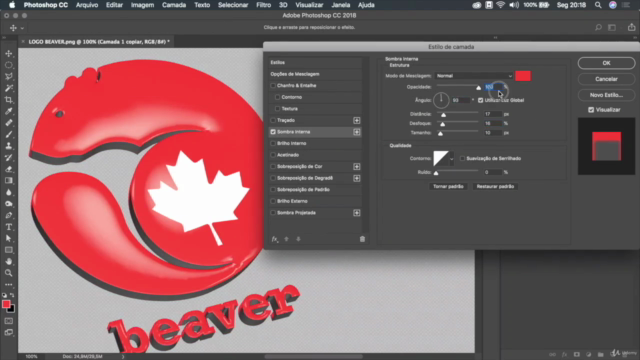Move effect up with the arrow icon

tap(287, 239)
